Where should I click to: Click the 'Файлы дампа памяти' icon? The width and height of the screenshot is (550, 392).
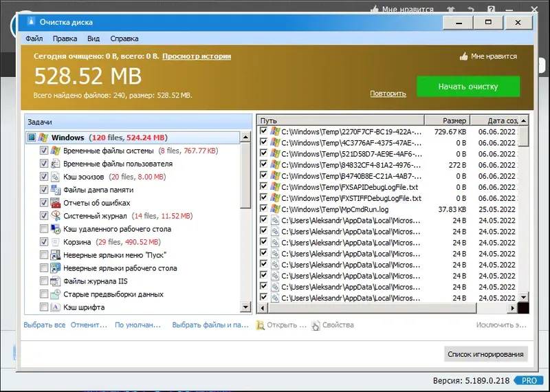pos(56,190)
